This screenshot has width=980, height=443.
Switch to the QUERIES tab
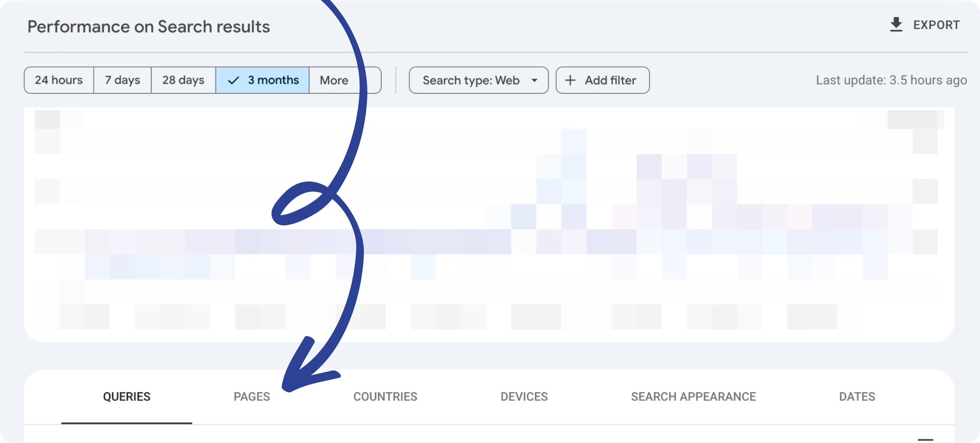tap(127, 397)
